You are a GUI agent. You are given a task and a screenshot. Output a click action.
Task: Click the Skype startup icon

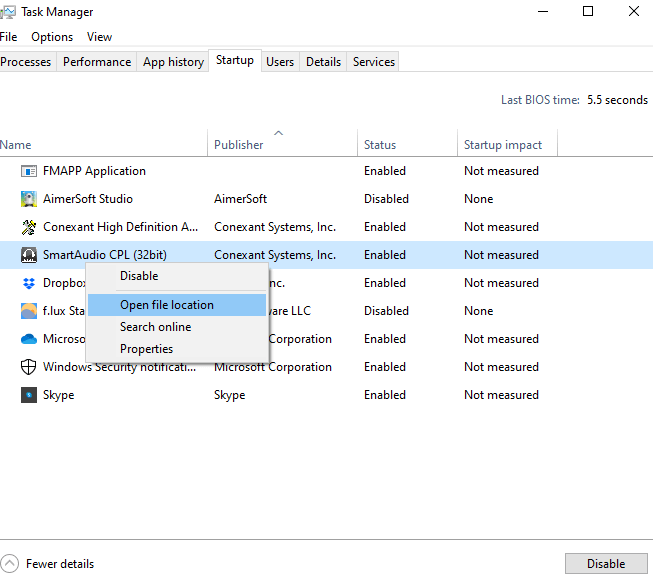[29, 395]
